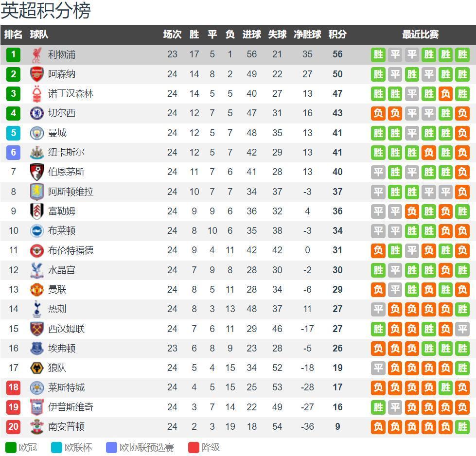
Task: Click the Crystal Palace crest icon
Action: [36, 270]
